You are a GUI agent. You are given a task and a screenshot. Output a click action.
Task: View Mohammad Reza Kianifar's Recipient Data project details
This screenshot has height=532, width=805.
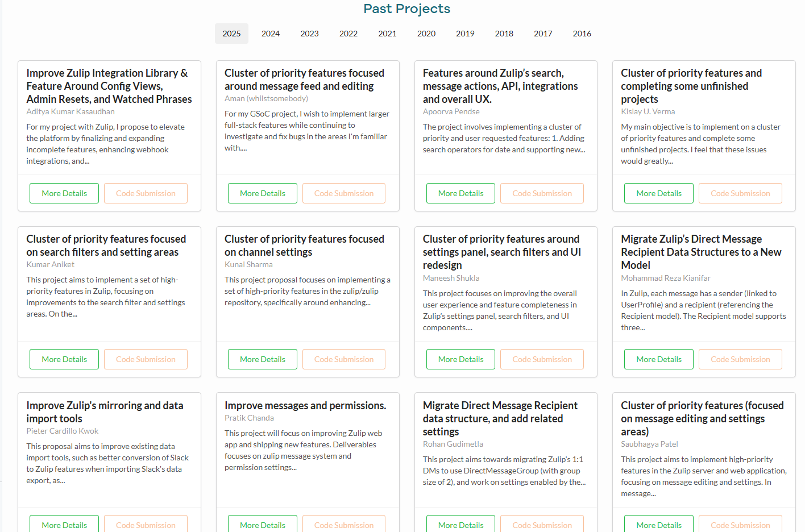658,359
